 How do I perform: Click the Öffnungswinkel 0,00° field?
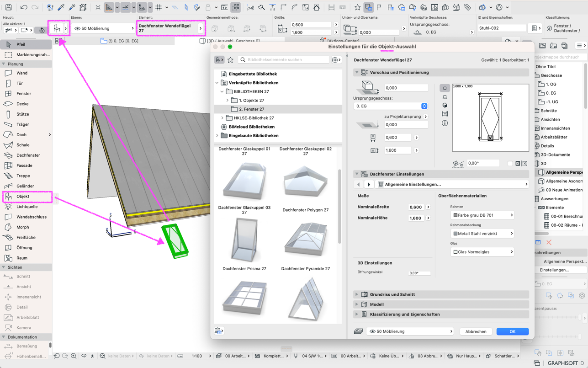[419, 273]
